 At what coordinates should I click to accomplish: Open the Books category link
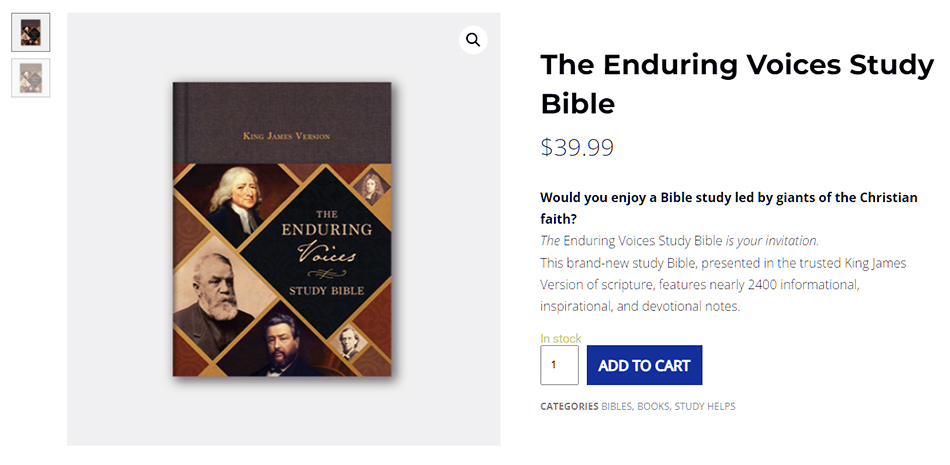(653, 407)
